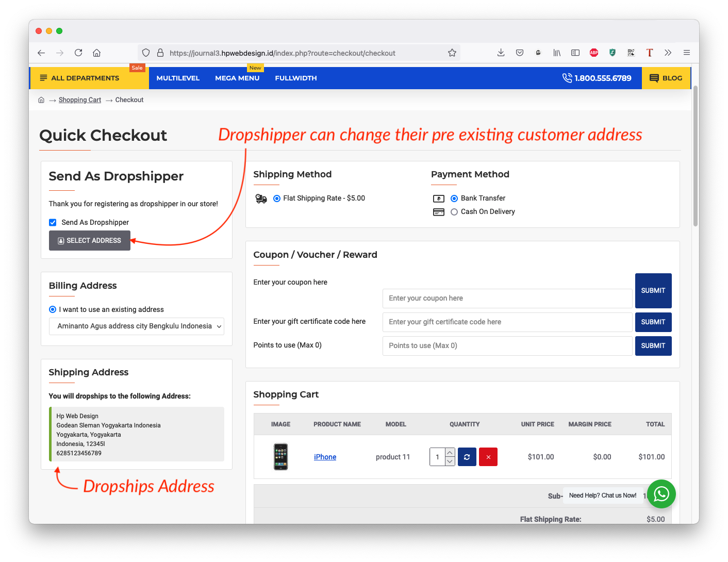Click the page vertical scrollbar
Viewport: 728px width, 562px height.
coord(696,156)
